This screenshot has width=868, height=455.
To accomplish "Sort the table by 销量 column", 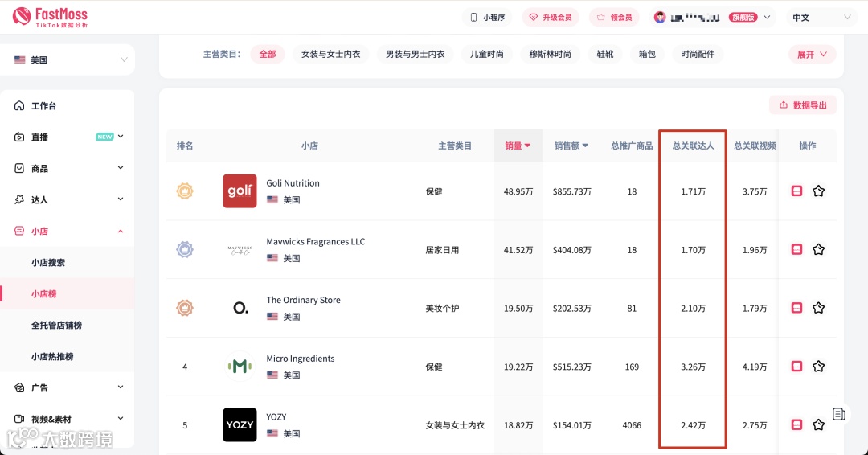I will click(x=518, y=146).
